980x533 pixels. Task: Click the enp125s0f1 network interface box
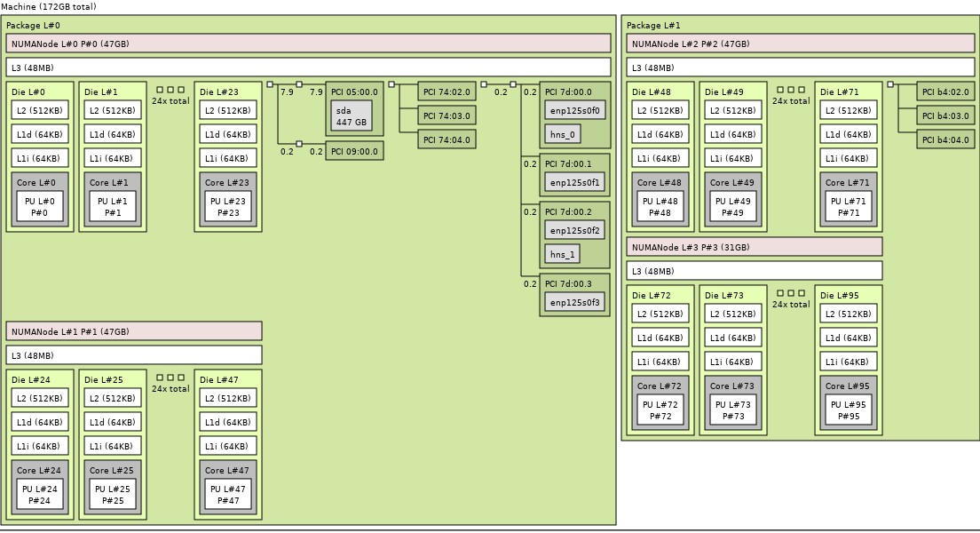tap(574, 183)
